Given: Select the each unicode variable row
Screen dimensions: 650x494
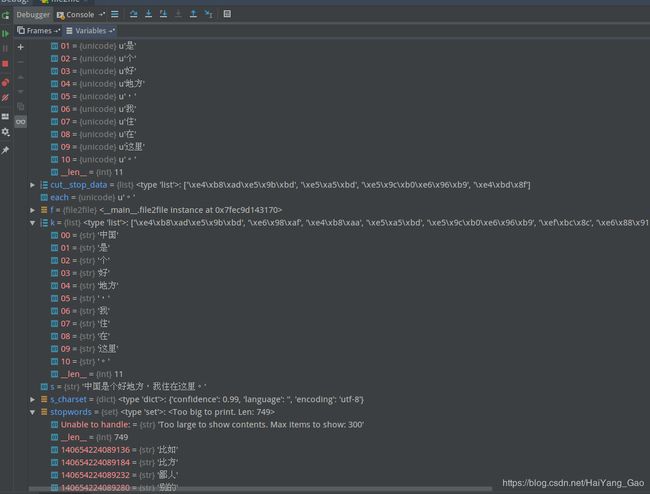Looking at the screenshot, I should coord(87,198).
